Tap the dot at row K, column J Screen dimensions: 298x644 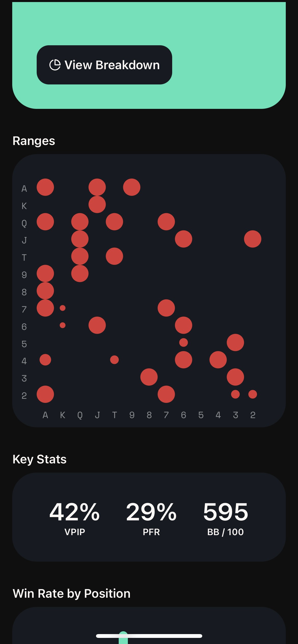click(x=97, y=204)
